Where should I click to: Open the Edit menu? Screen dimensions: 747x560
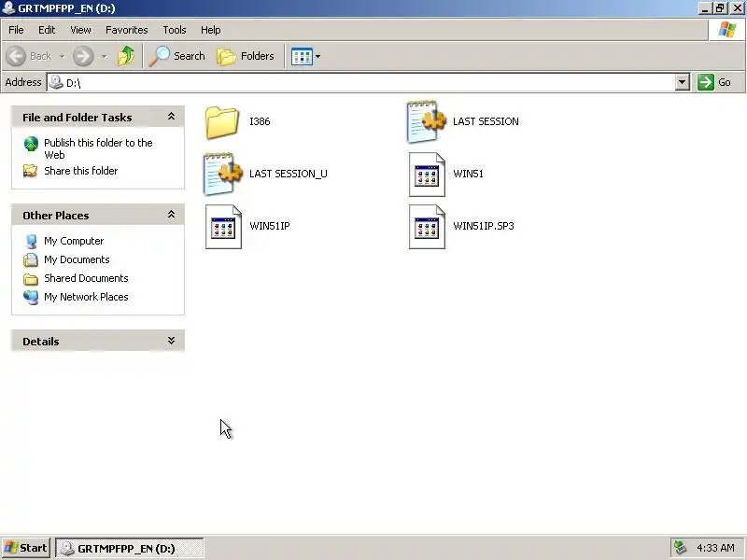point(47,30)
